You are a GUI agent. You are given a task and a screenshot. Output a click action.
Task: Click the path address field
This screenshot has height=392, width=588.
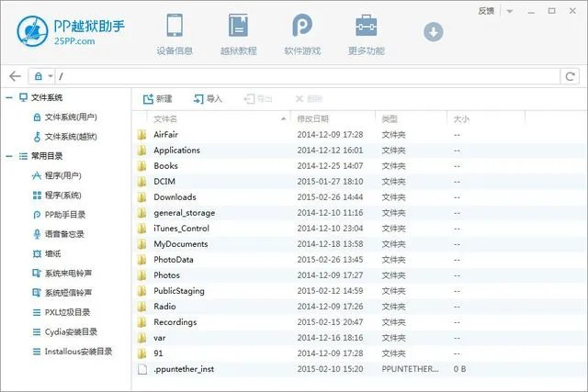[x=308, y=76]
